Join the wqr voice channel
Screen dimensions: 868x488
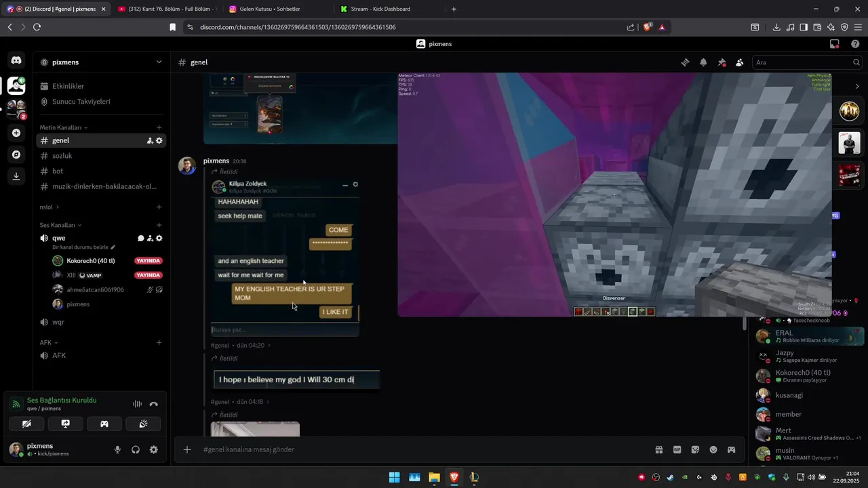[x=102, y=322]
